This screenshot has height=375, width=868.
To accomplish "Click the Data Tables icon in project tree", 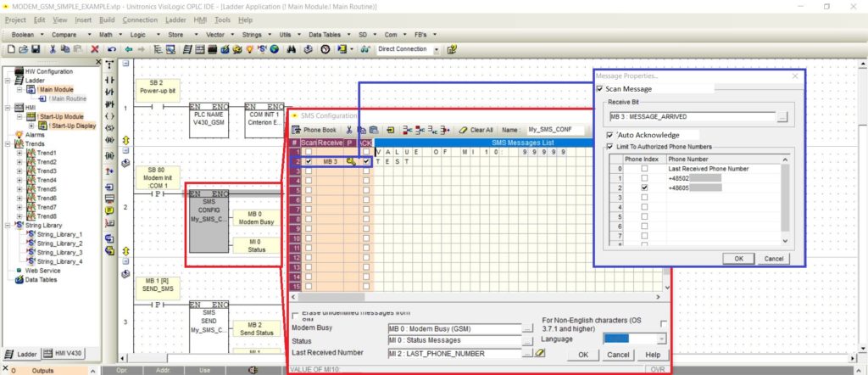I will pos(19,280).
